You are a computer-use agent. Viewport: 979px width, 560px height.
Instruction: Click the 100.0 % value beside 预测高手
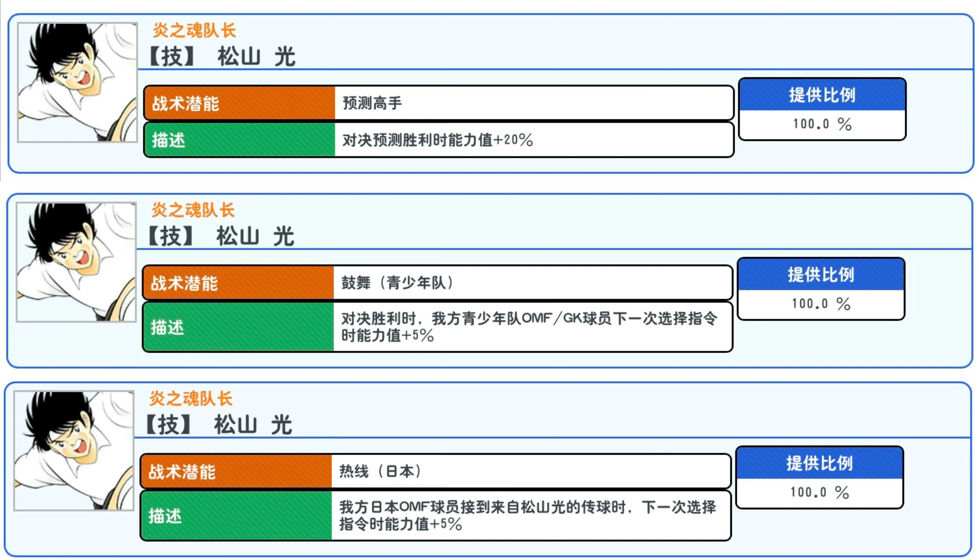click(x=822, y=124)
